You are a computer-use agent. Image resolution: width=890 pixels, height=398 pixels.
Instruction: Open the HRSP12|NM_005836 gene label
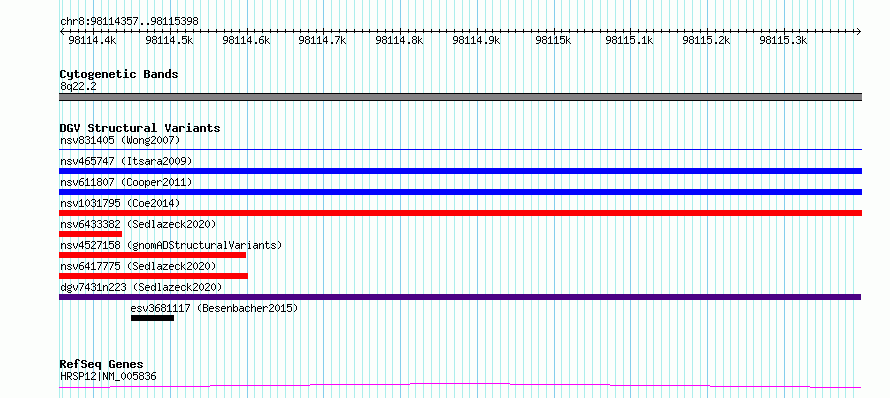108,376
